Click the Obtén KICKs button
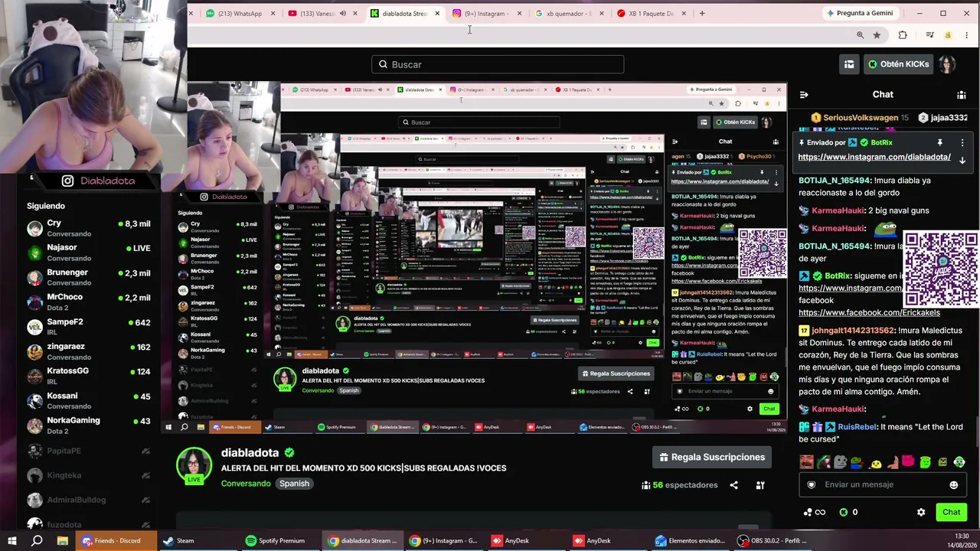980x551 pixels. [x=897, y=64]
